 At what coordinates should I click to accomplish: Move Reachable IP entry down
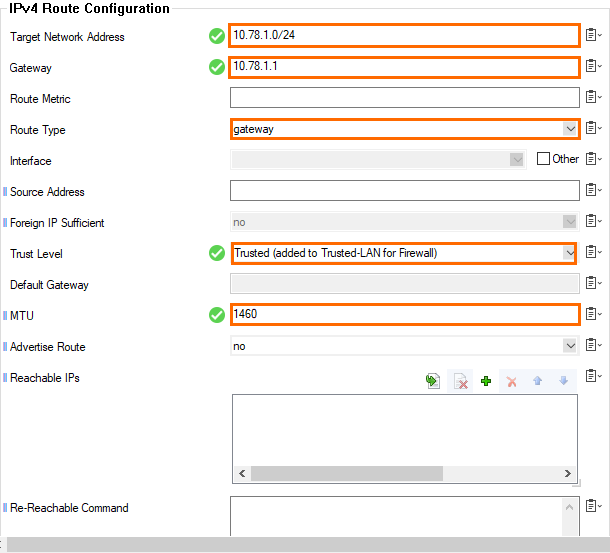563,381
